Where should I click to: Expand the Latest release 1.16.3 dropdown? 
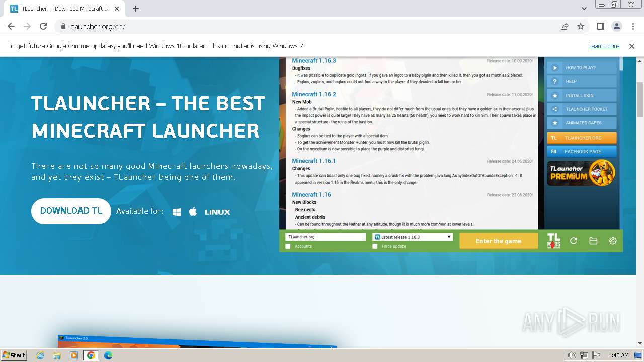(x=413, y=237)
